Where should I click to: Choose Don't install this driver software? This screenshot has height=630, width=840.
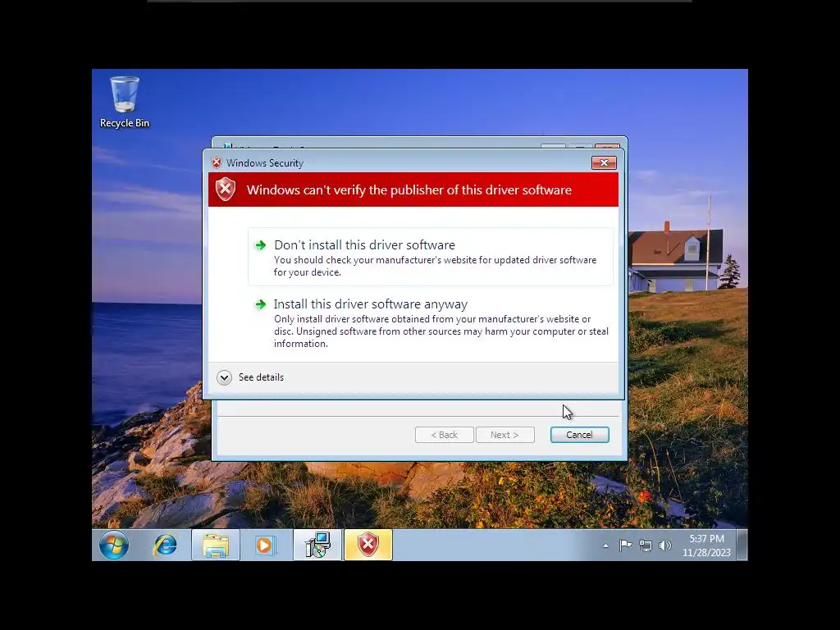coord(430,257)
